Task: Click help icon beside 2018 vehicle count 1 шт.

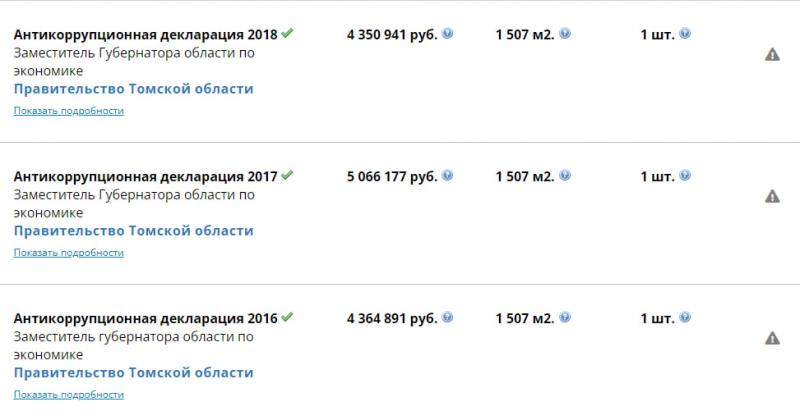Action: tap(685, 34)
